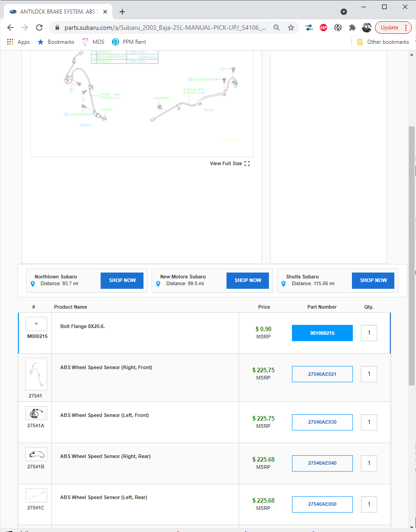Reload the Subaru parts page
Viewport: 416px width, 532px height.
pos(39,28)
